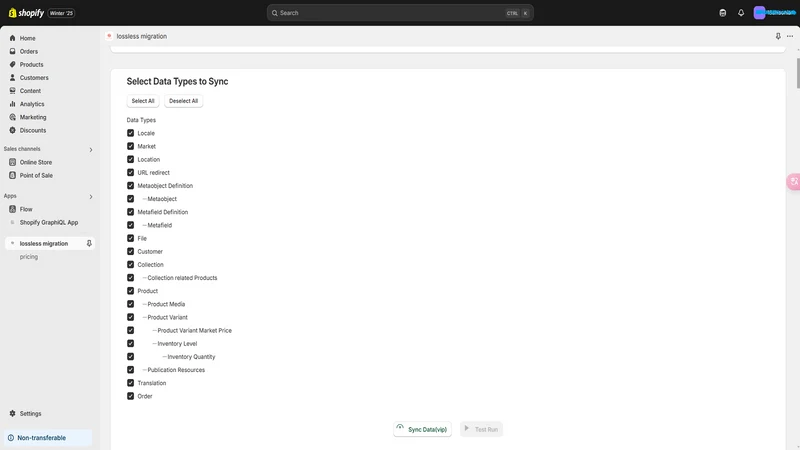Click the page vertical scrollbar
Screen dimensions: 800x450
coord(798,74)
